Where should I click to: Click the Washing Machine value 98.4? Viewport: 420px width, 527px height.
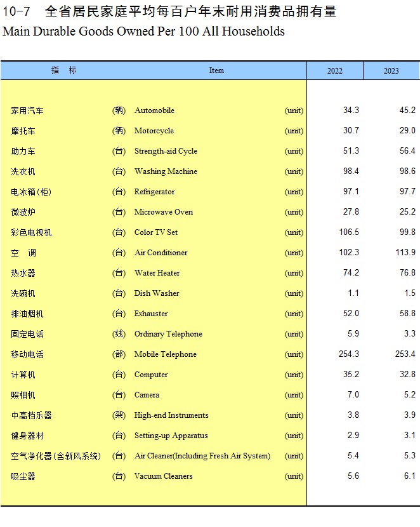click(351, 171)
